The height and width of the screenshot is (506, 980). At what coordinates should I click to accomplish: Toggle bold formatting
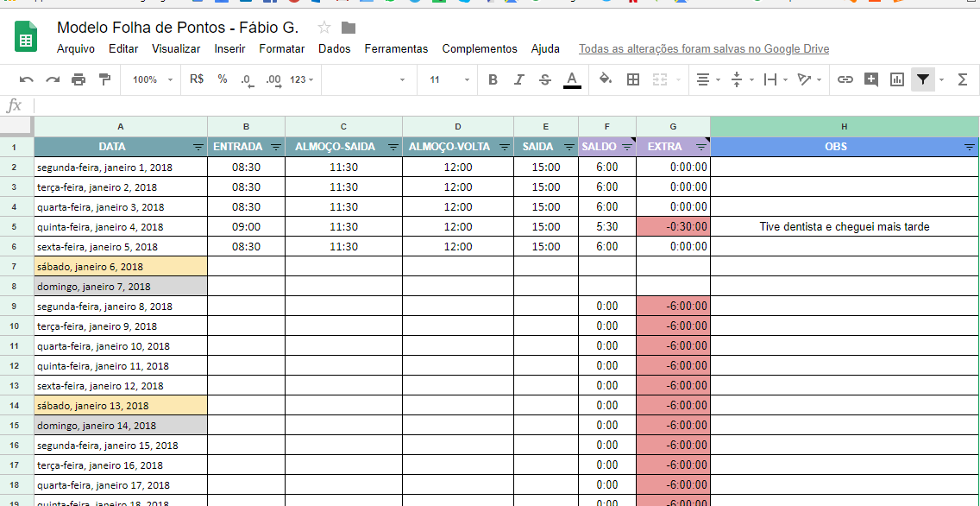[492, 79]
